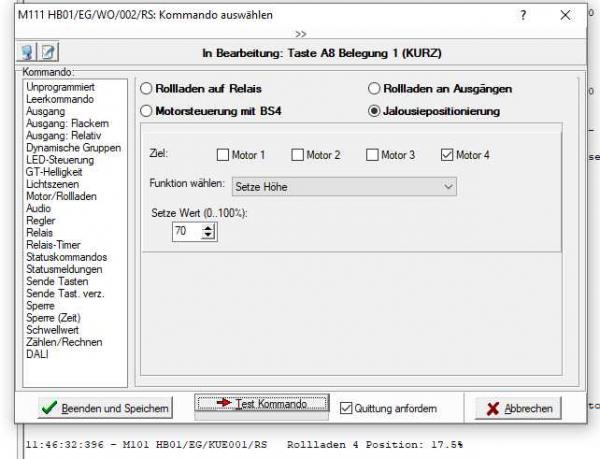The height and width of the screenshot is (459, 600).
Task: Uncheck the Motor 4 checkbox
Action: 446,155
